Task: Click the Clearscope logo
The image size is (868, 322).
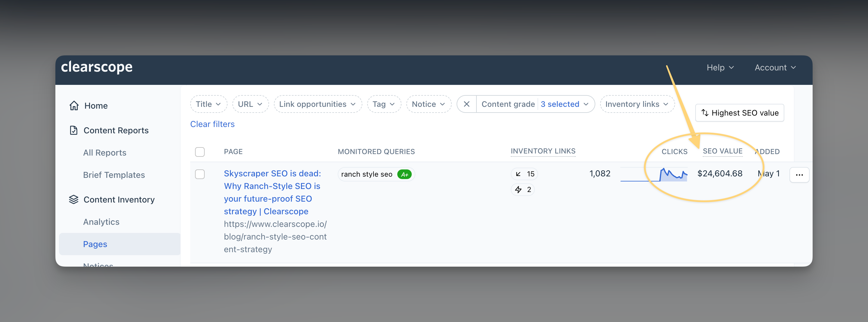Action: click(x=97, y=67)
